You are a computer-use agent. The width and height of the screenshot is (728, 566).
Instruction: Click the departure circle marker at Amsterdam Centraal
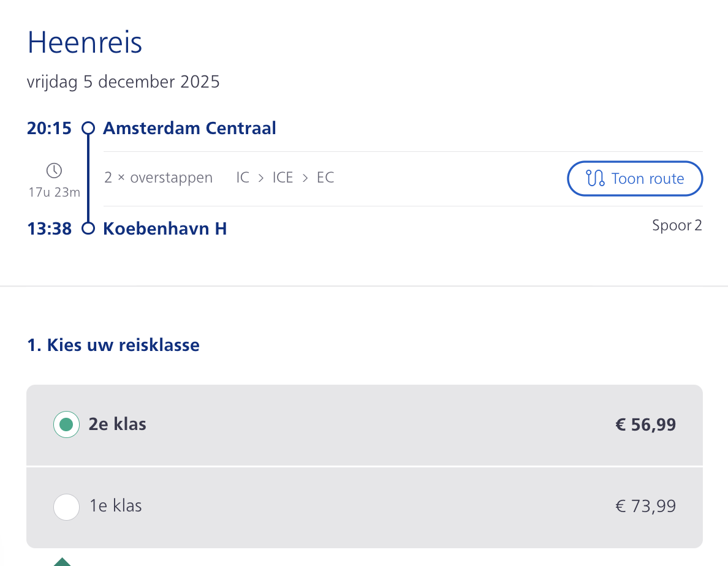point(88,128)
